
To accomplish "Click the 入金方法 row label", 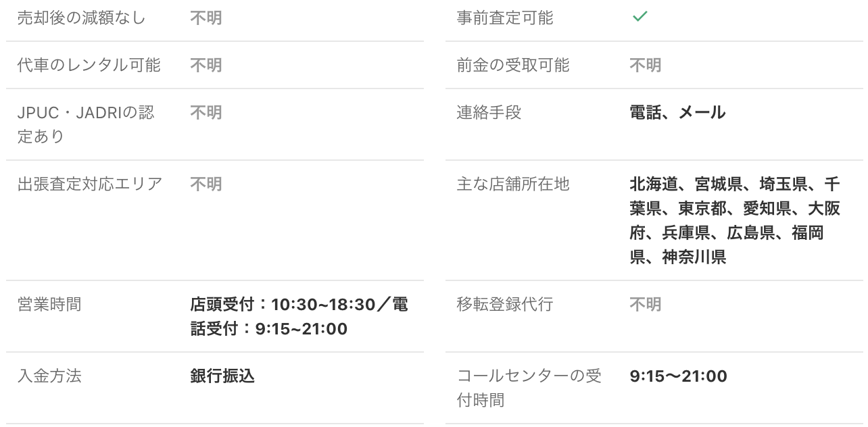I will (49, 376).
